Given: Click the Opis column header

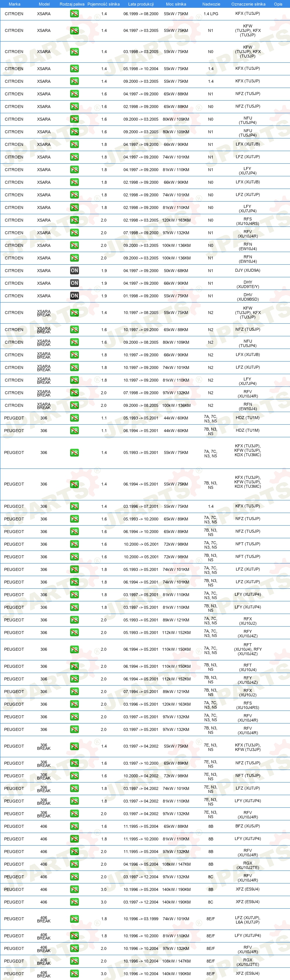Looking at the screenshot, I should click(278, 4).
